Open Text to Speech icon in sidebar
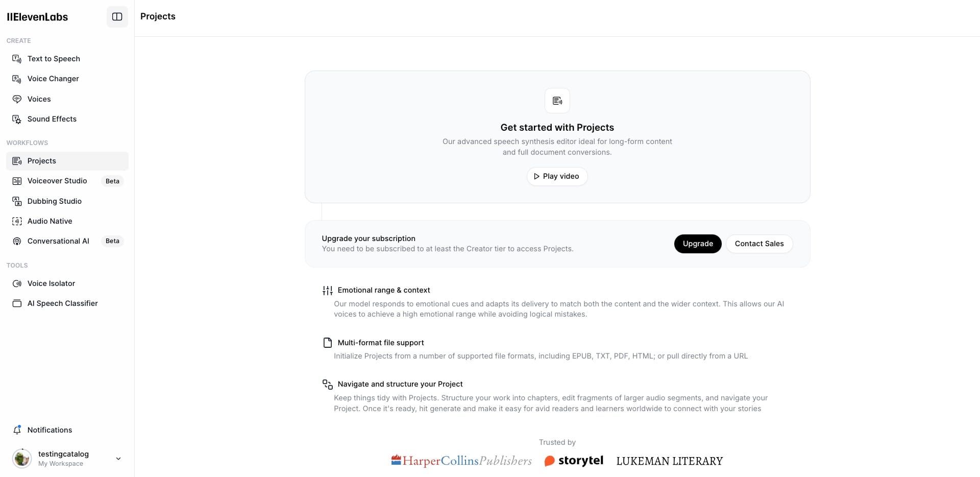The image size is (980, 477). [17, 59]
